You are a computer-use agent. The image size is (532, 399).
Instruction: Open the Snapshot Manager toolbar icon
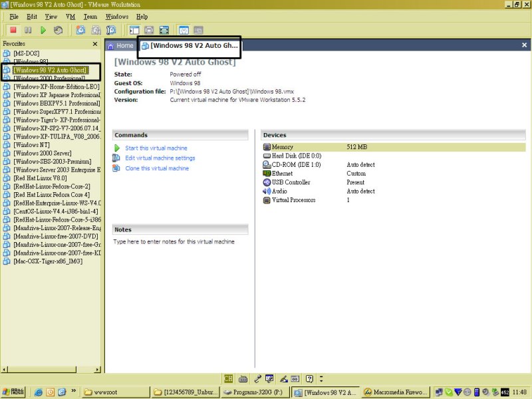[x=111, y=30]
